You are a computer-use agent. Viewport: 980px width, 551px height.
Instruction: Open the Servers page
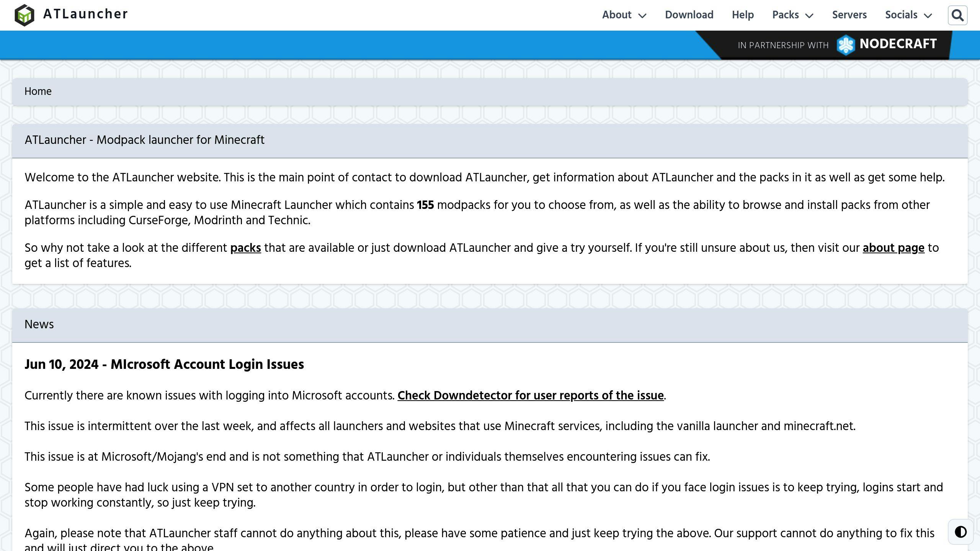pos(849,15)
